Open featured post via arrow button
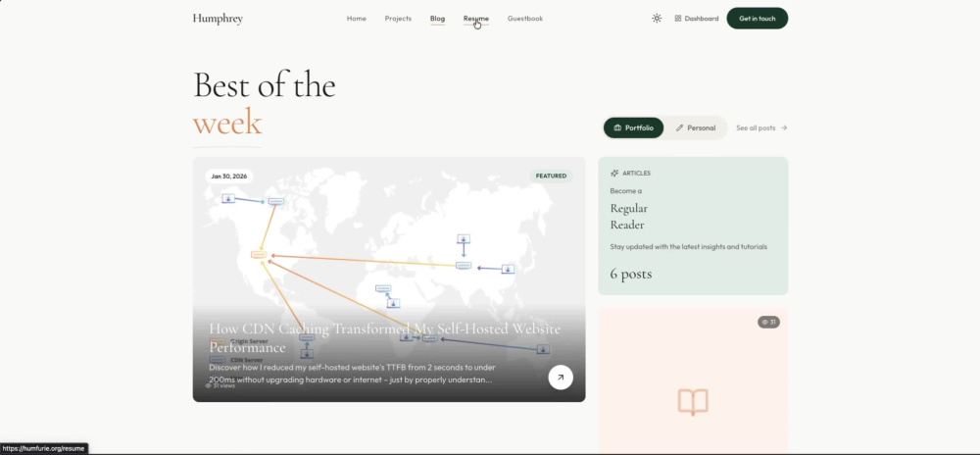Screen dimensions: 980x455 point(560,378)
